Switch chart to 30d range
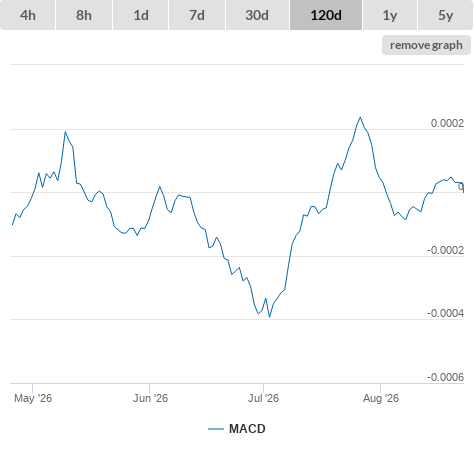 (x=257, y=15)
